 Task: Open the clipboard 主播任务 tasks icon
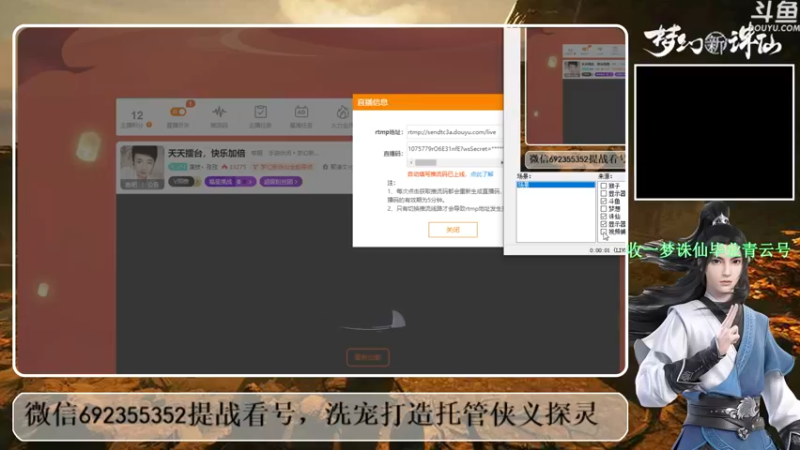(x=260, y=112)
